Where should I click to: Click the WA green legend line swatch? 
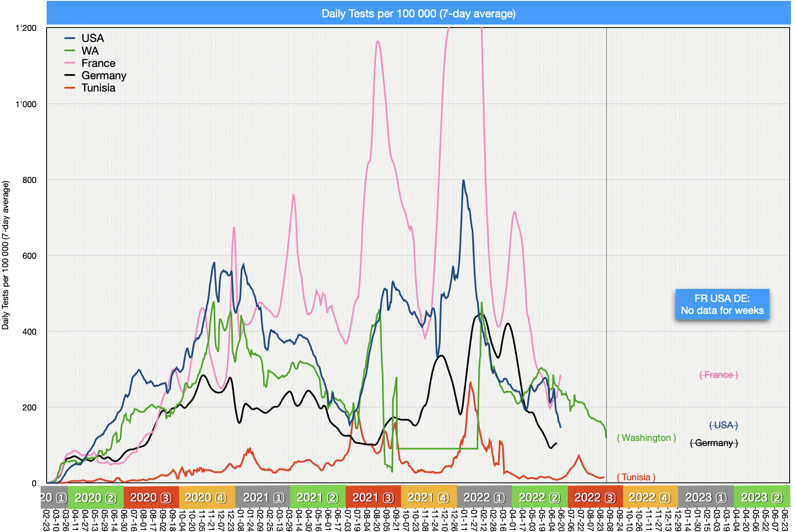[x=70, y=51]
